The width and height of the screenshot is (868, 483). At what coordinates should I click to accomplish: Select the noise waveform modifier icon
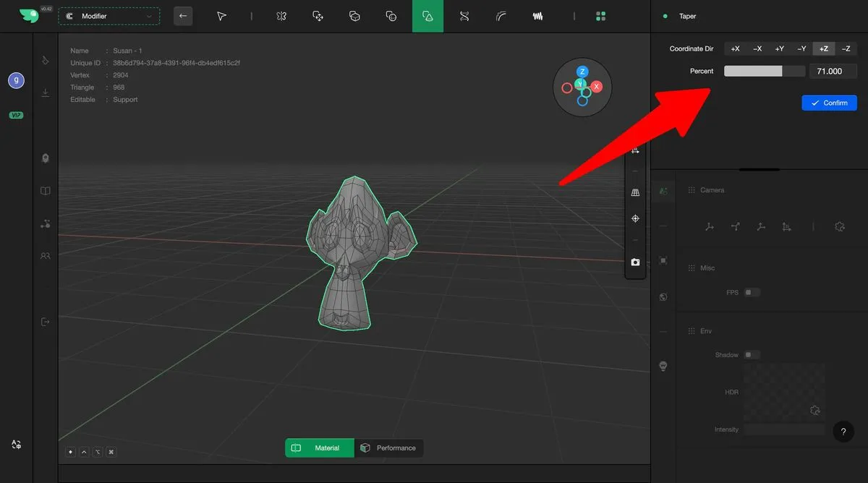[x=537, y=16]
